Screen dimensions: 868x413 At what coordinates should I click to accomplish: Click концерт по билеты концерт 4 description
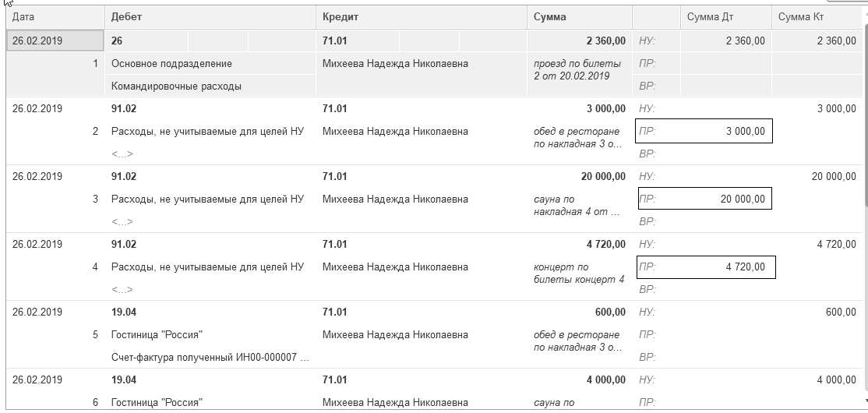pyautogui.click(x=577, y=273)
